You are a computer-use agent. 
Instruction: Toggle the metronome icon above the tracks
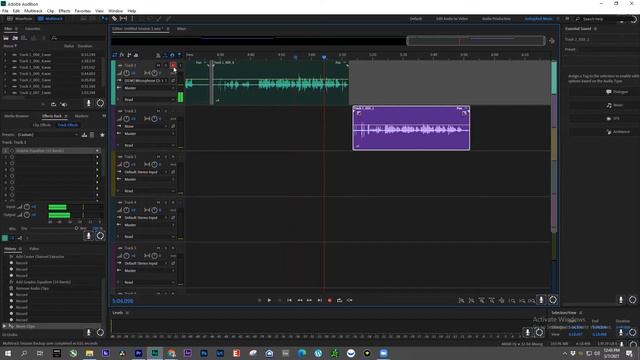158,55
